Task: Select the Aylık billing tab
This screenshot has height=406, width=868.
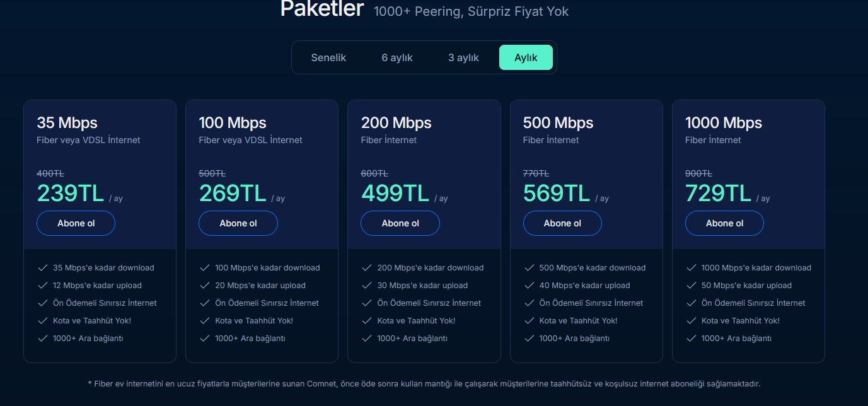Action: tap(526, 57)
